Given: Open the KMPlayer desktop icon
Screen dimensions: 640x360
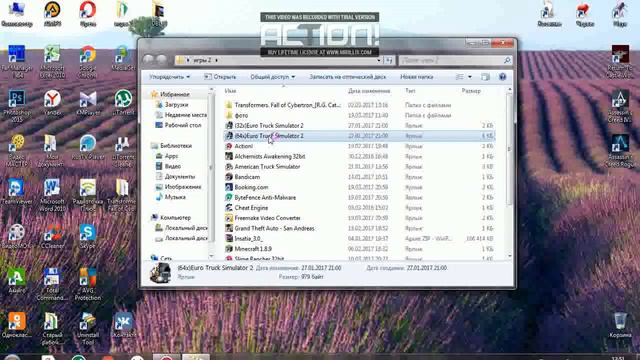Looking at the screenshot, I should click(88, 103).
